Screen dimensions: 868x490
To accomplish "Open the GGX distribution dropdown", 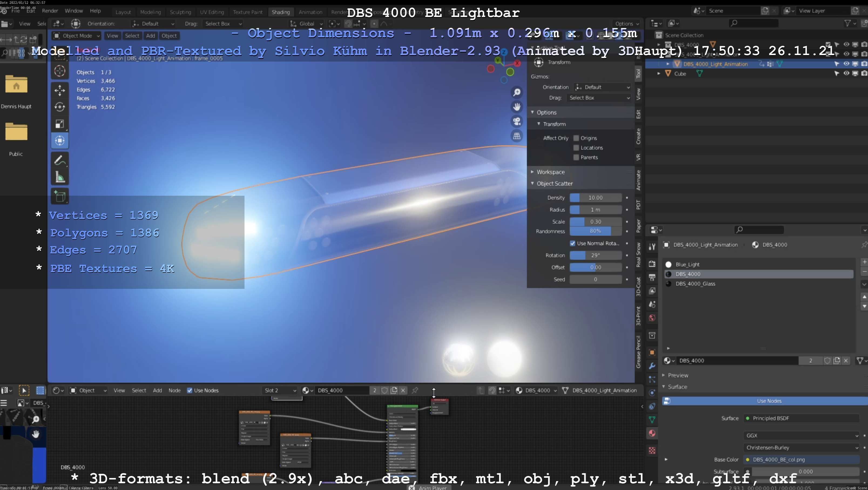I will pos(802,435).
